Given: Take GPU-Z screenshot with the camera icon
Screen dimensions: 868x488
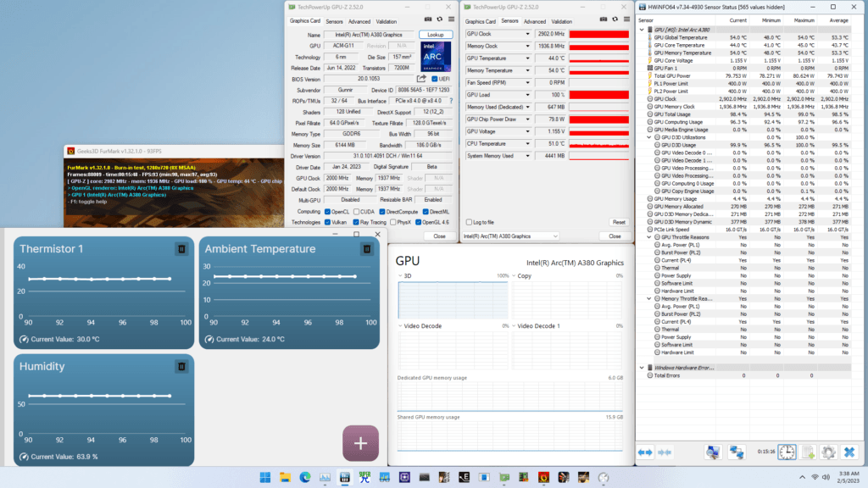Looking at the screenshot, I should pos(428,19).
